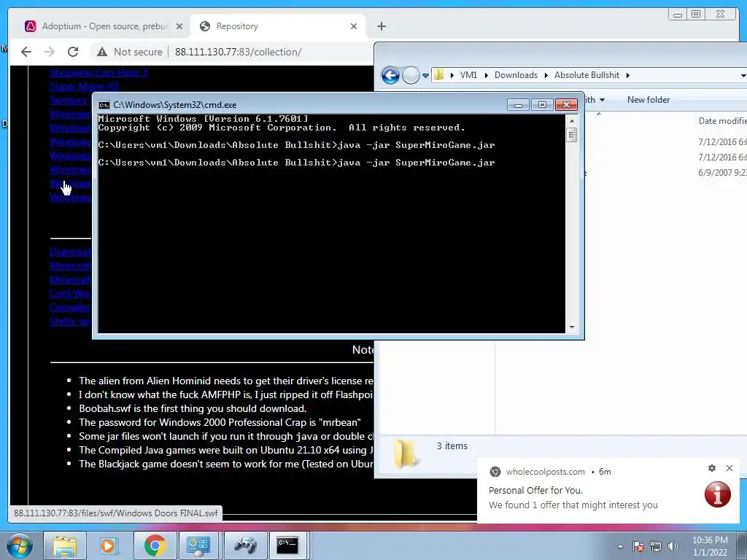Screen dimensions: 747x560
Task: Click New folder in Explorer toolbar
Action: (648, 99)
